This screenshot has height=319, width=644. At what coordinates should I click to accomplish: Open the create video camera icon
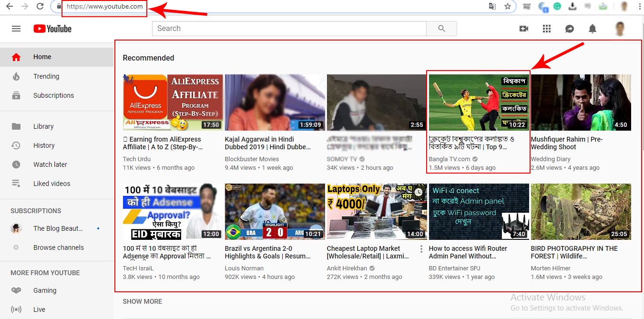[x=524, y=29]
